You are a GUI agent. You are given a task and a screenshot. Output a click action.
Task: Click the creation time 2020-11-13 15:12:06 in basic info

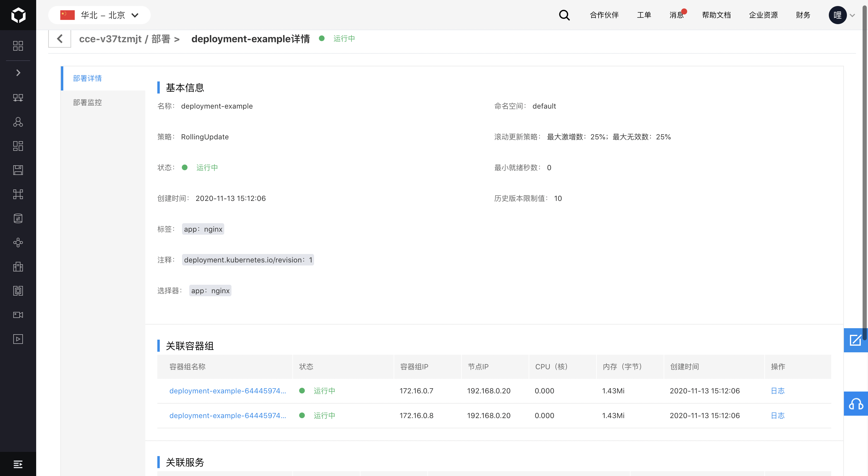click(x=231, y=198)
